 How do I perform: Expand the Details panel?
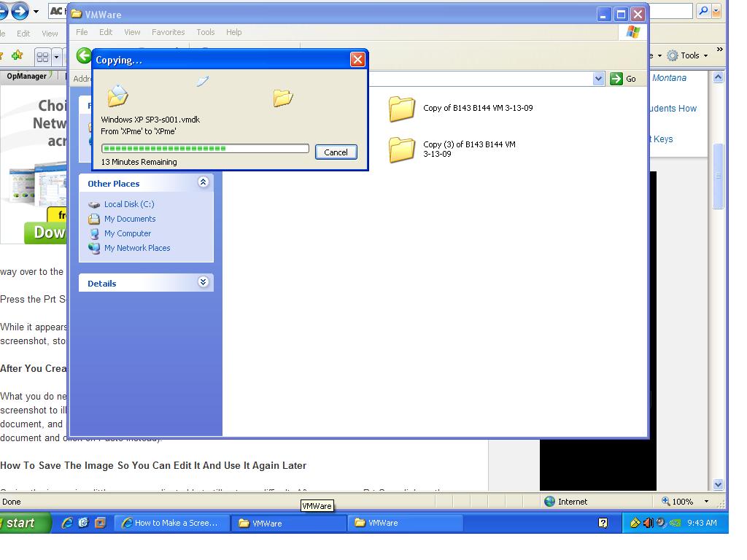pyautogui.click(x=203, y=282)
